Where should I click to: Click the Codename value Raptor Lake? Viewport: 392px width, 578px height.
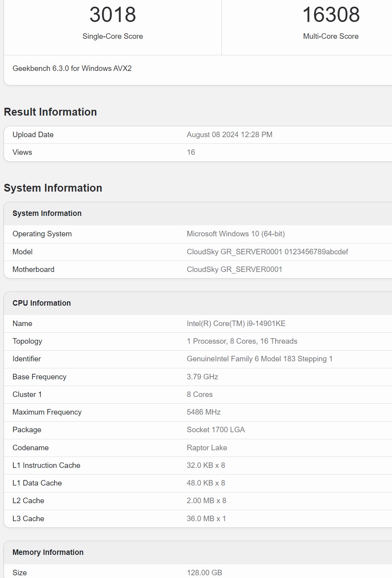click(207, 448)
